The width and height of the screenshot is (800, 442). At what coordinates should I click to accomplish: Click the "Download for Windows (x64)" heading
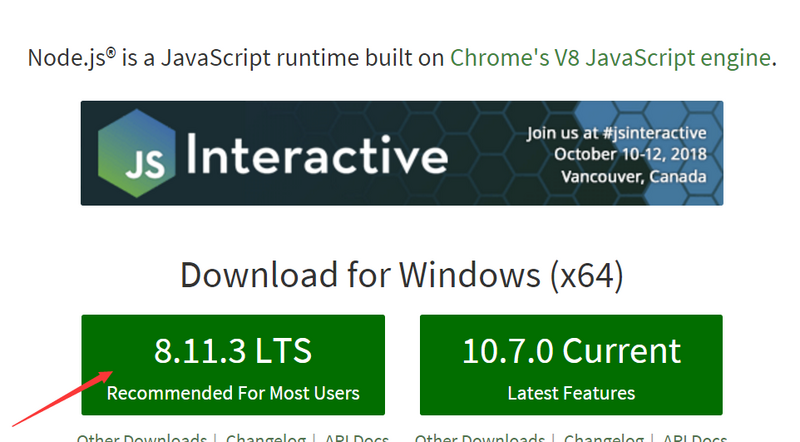402,275
